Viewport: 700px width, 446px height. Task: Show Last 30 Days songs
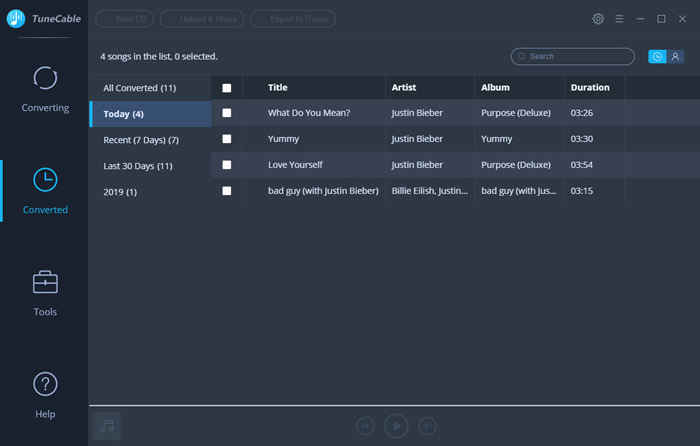(x=138, y=165)
